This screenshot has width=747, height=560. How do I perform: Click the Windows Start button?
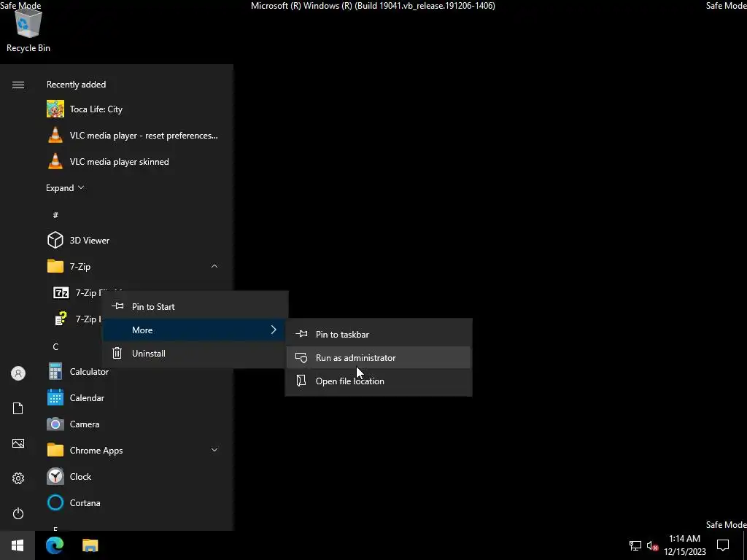click(x=18, y=545)
